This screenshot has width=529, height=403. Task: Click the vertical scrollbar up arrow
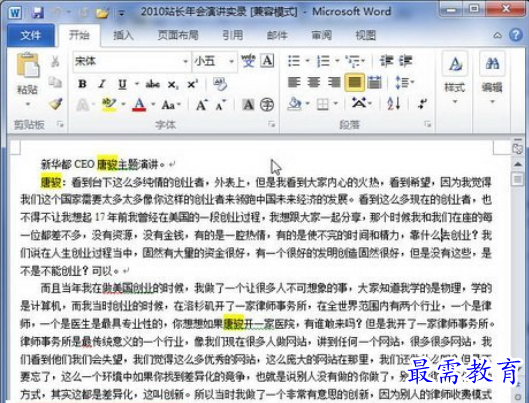coord(517,164)
